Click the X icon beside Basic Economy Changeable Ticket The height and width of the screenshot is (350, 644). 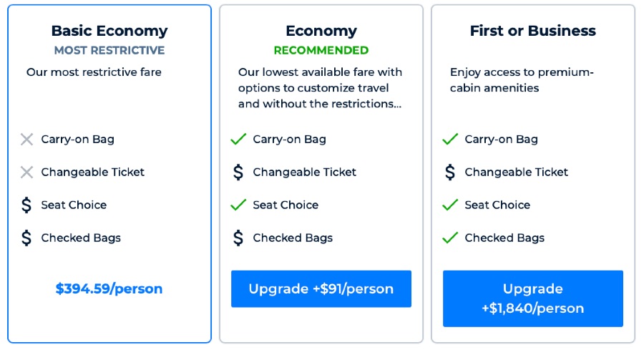tap(26, 172)
